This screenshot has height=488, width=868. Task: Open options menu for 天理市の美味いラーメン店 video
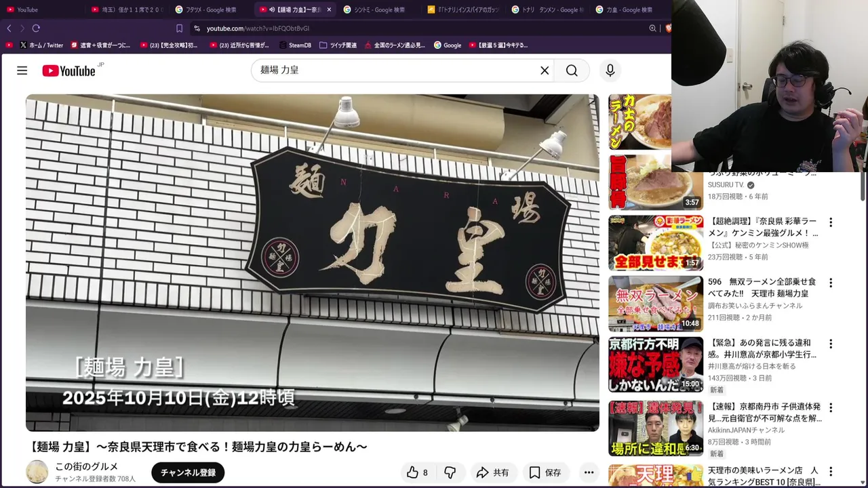tap(830, 471)
